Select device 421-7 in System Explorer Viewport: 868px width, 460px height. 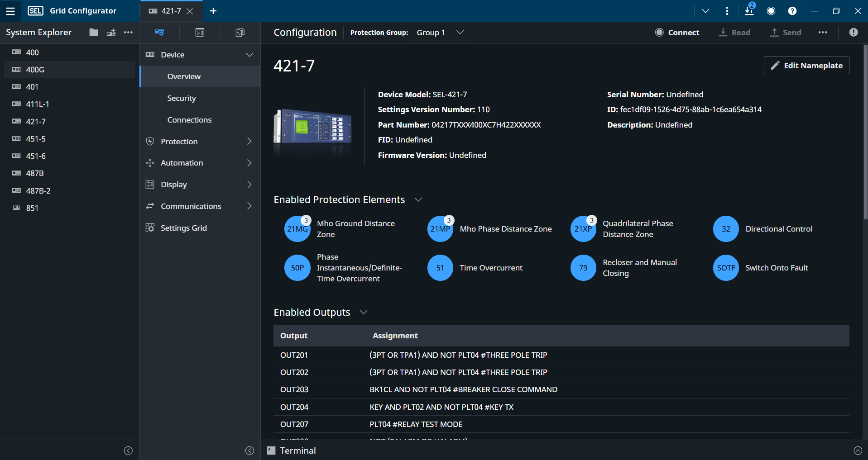[x=69, y=121]
